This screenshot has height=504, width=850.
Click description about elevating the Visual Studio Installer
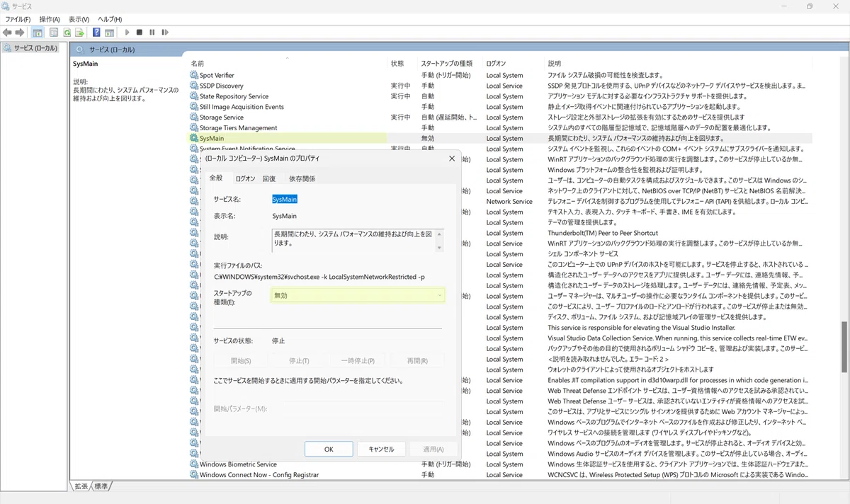tap(641, 328)
